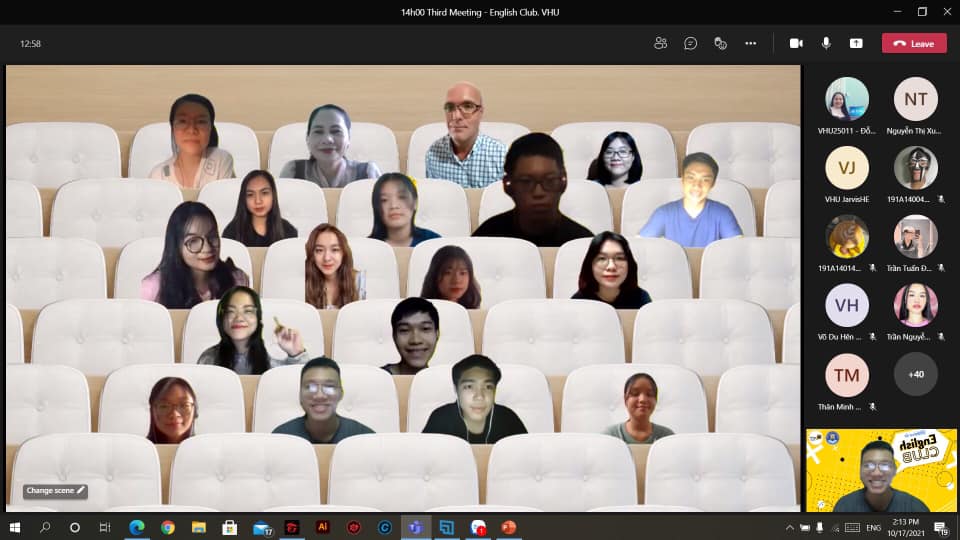This screenshot has width=960, height=540.
Task: Expand the +40 overflow participants list
Action: pyautogui.click(x=915, y=374)
